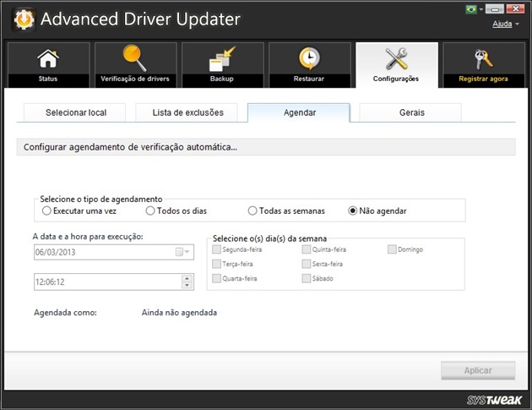Open the Registrar agora keys icon
The height and width of the screenshot is (410, 532).
pyautogui.click(x=483, y=59)
